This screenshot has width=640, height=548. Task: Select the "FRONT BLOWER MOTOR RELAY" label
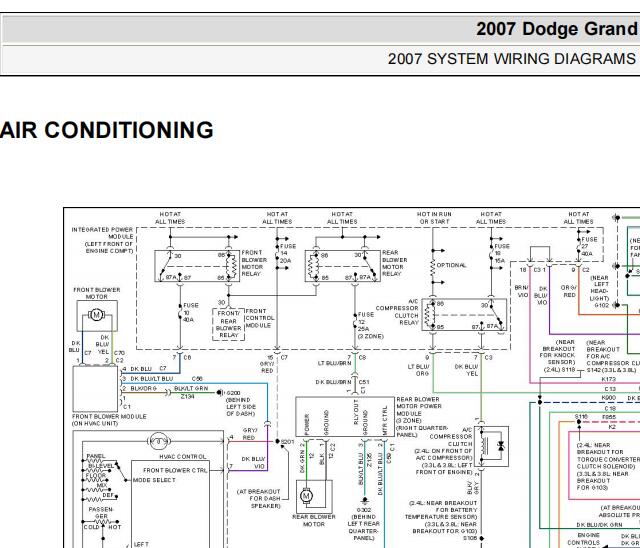tap(254, 263)
